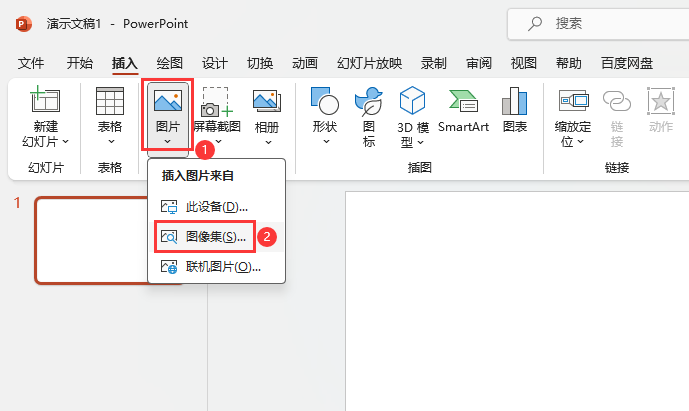Switch to the 视图 tab
Screen dimensions: 689x411
pos(524,63)
